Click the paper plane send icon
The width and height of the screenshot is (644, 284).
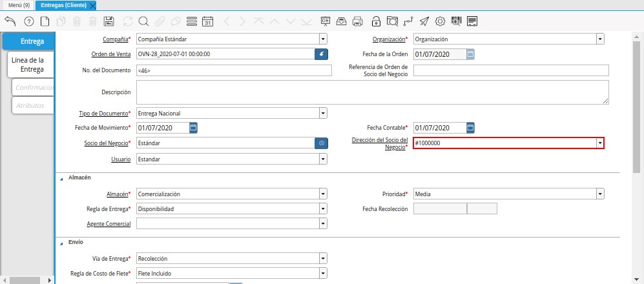point(424,21)
